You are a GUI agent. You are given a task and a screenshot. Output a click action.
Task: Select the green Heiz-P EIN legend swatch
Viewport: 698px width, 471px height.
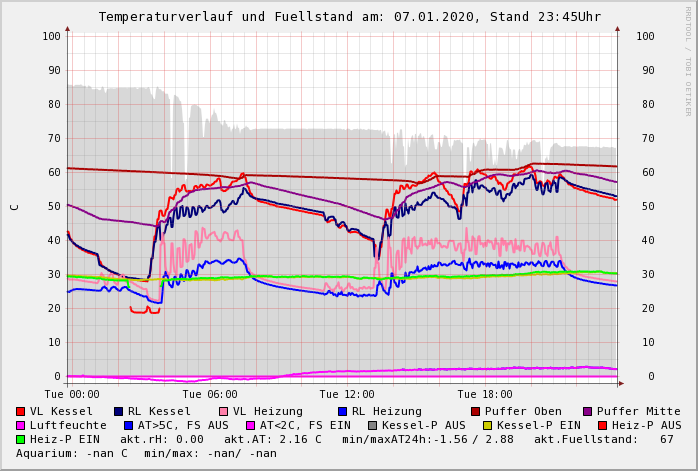(x=21, y=440)
